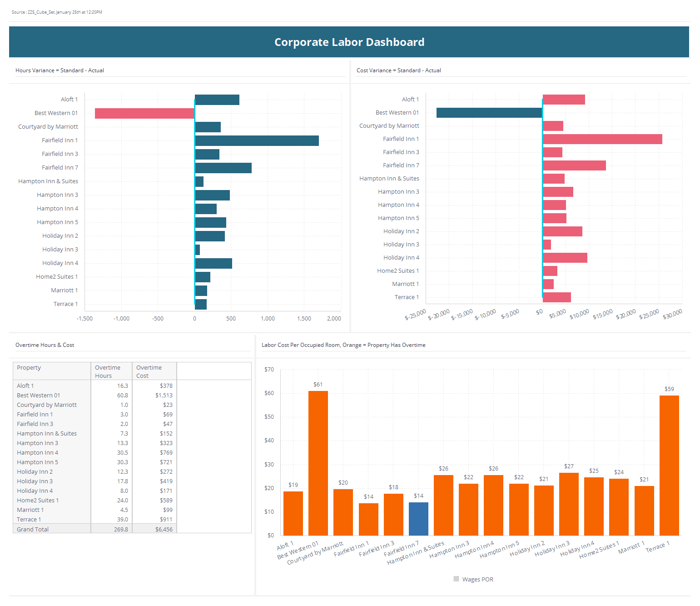The image size is (700, 606).
Task: Select the Source ZZ5_Cube_Set timestamp text
Action: coord(57,12)
